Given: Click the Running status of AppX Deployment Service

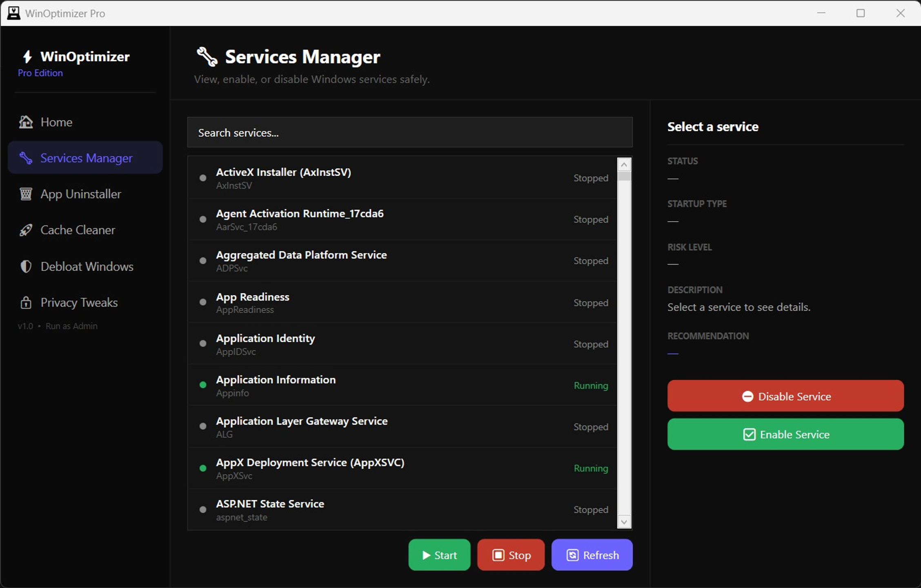Looking at the screenshot, I should point(591,468).
